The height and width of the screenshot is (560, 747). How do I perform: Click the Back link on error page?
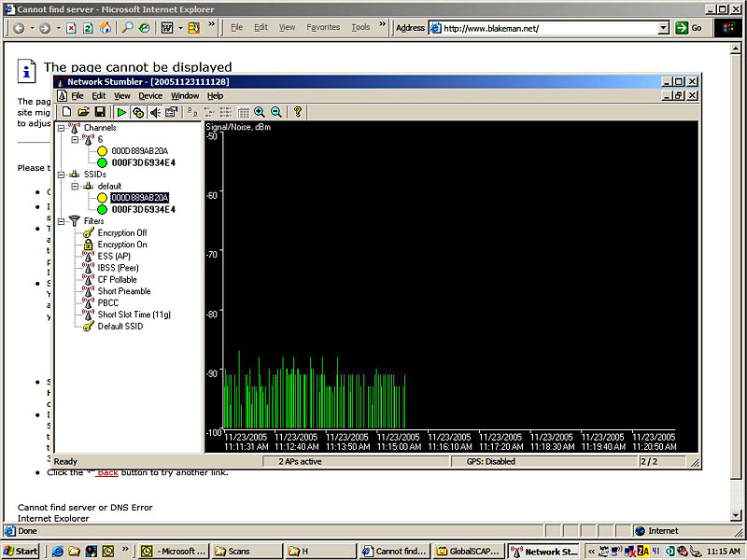[x=106, y=472]
